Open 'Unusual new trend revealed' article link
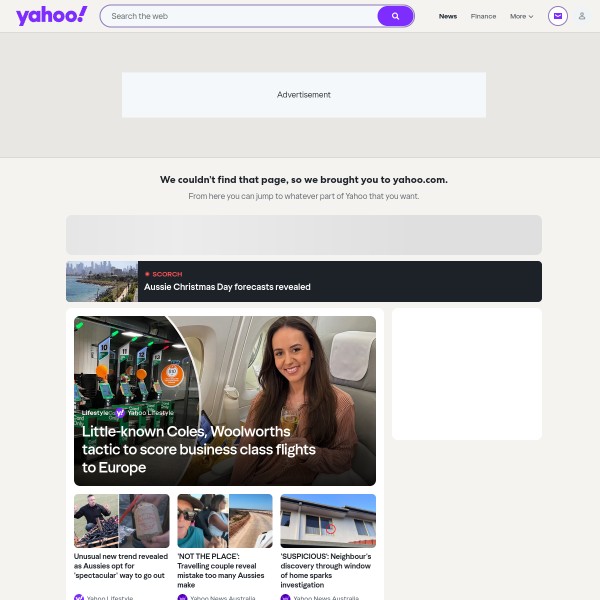Viewport: 600px width, 600px height. point(121,566)
